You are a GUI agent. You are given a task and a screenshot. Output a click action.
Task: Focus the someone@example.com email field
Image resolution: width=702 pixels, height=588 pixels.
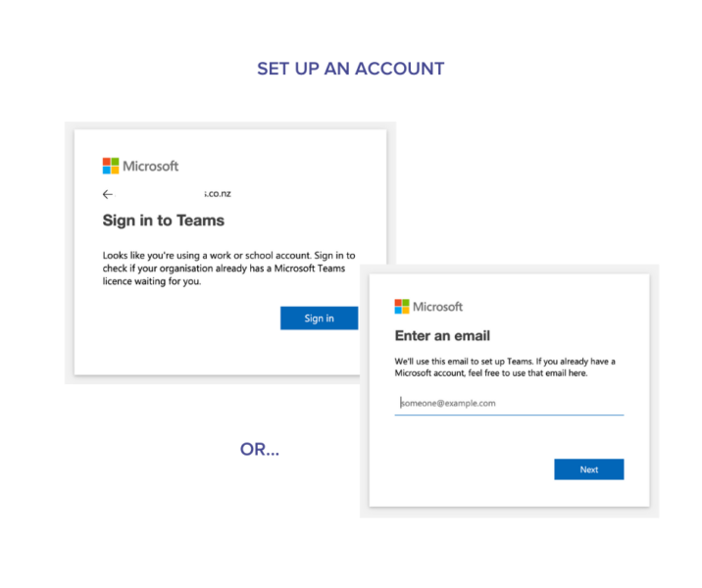pos(509,403)
